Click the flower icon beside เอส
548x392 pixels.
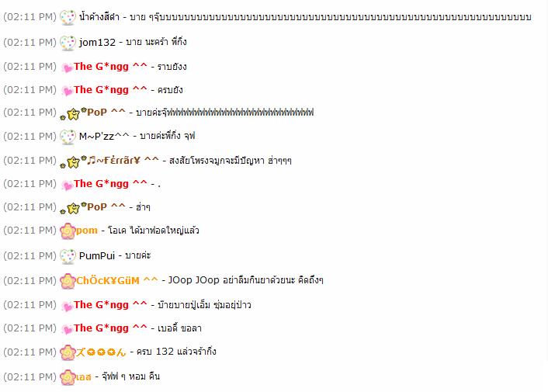68,377
